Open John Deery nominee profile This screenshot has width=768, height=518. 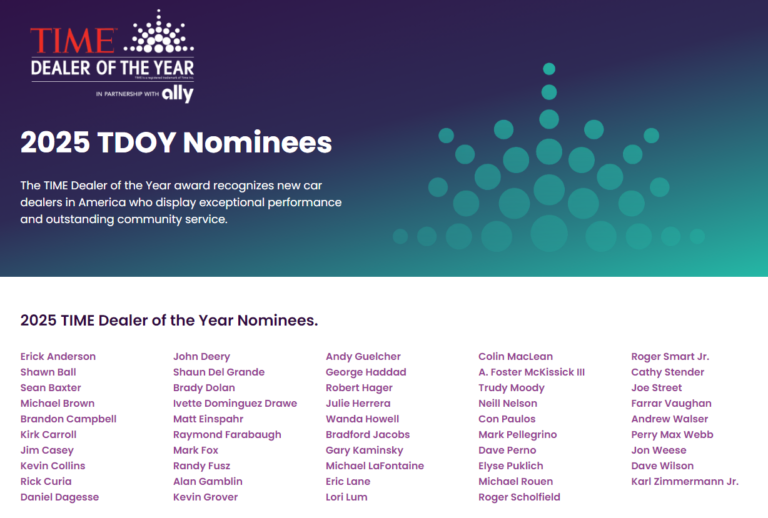[201, 357]
